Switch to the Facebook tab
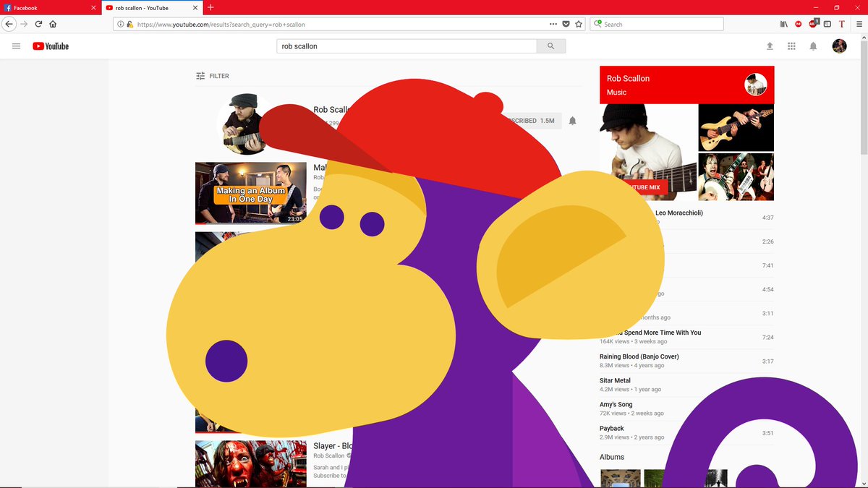Screen dimensions: 868x488 point(49,7)
